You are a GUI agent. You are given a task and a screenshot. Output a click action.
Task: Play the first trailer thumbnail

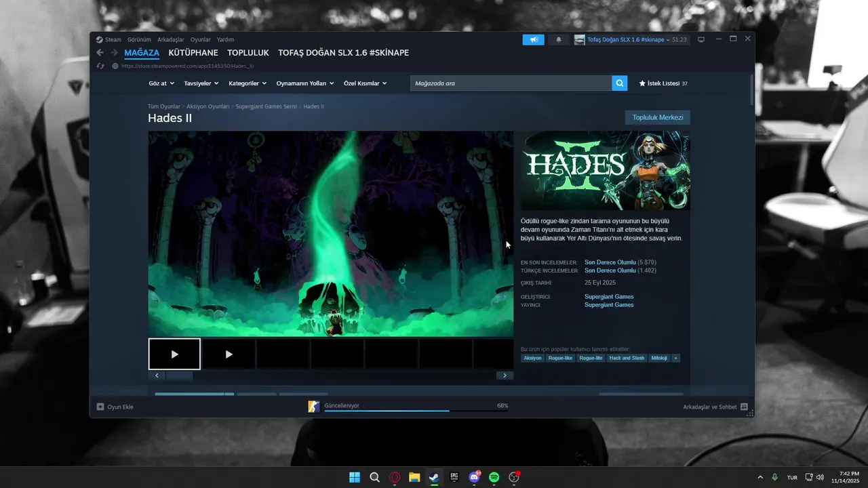tap(174, 354)
